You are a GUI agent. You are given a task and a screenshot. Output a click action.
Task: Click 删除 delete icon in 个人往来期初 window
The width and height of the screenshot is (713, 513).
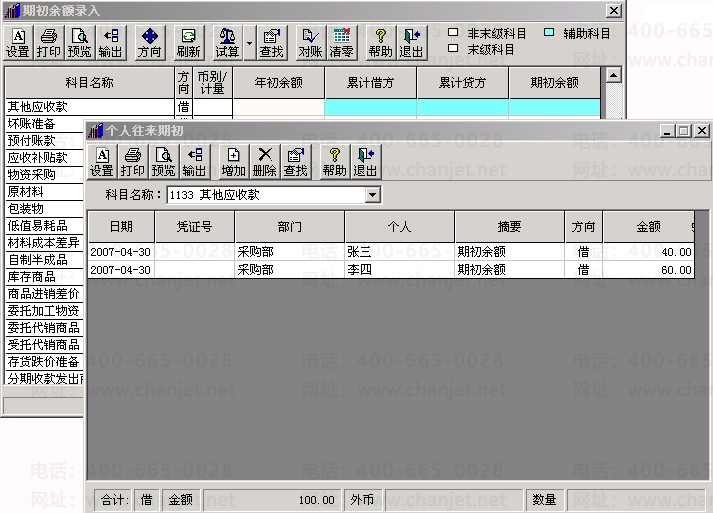265,162
